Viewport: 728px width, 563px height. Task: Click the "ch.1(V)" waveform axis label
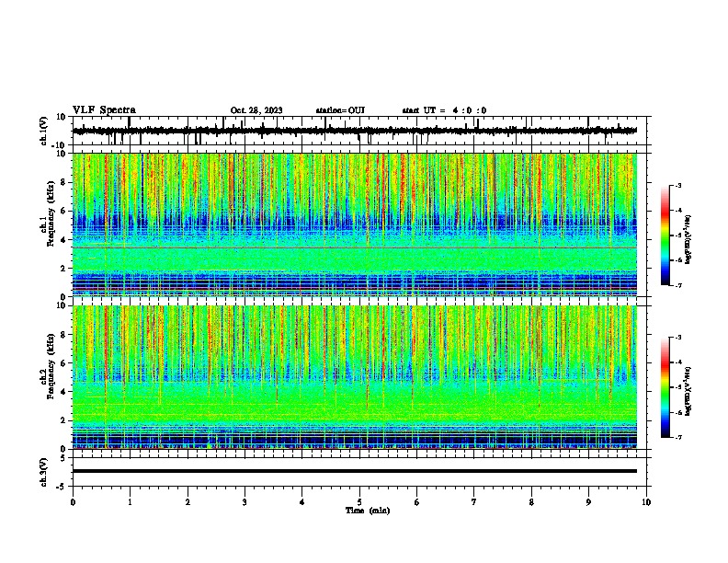click(x=43, y=131)
